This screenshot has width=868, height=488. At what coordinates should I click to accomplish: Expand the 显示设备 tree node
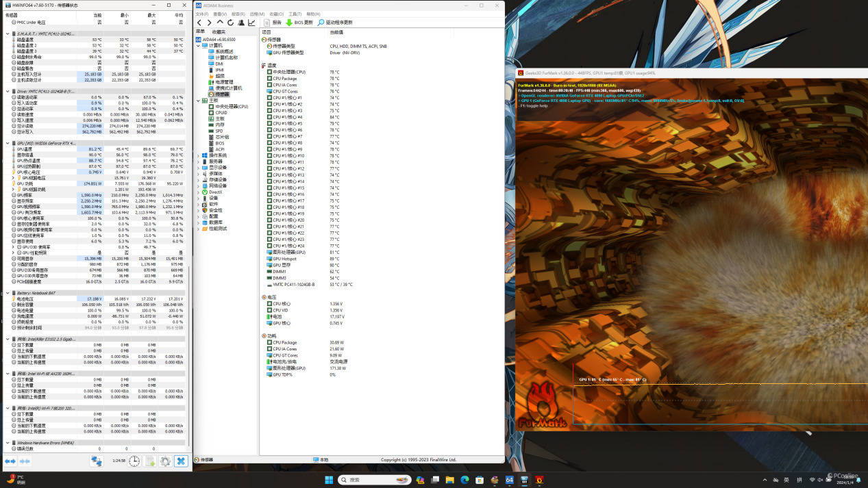[198, 168]
